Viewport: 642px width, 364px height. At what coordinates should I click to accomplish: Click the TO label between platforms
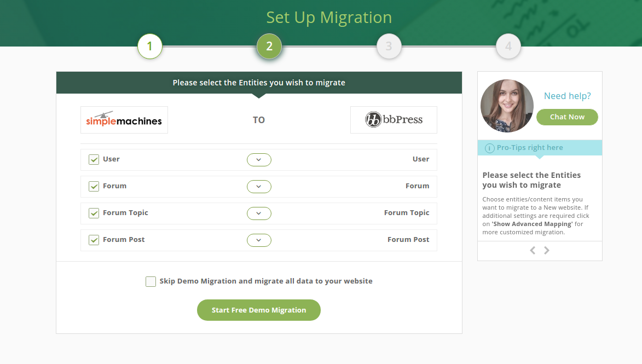point(259,120)
